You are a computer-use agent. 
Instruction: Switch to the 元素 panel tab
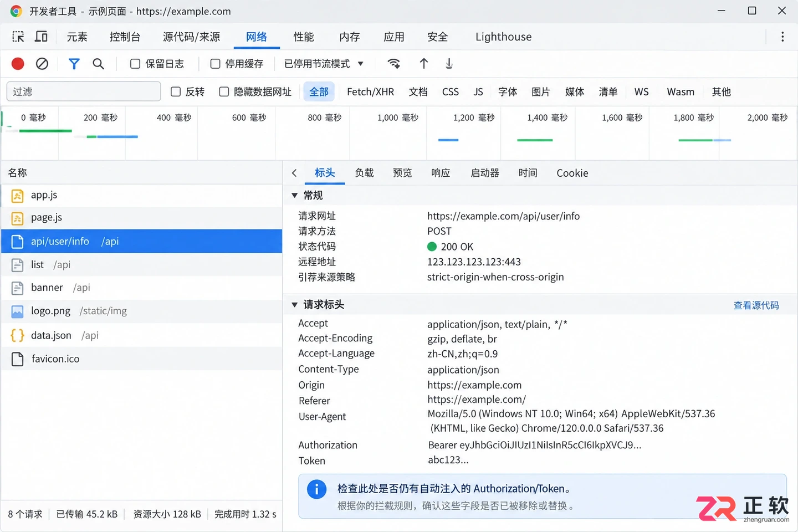pyautogui.click(x=77, y=37)
